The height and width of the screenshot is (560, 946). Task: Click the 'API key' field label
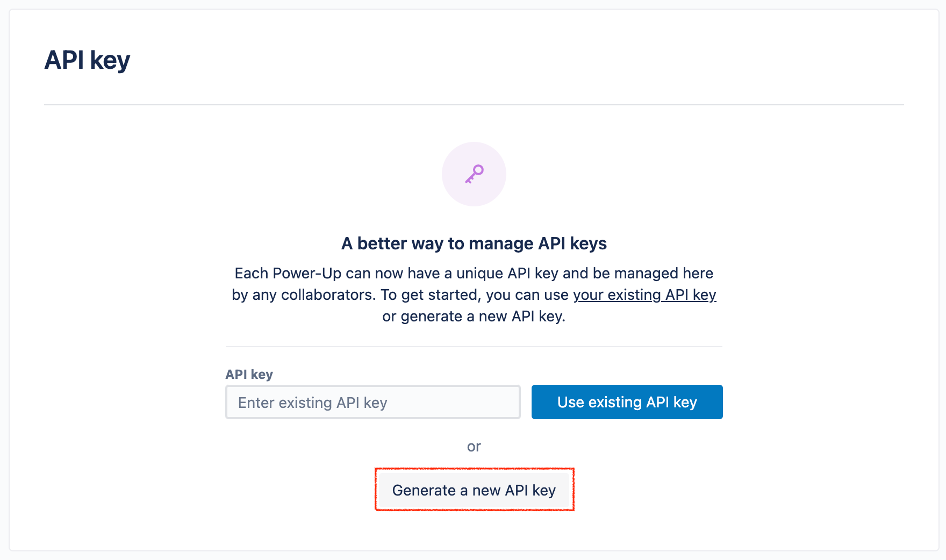click(249, 374)
